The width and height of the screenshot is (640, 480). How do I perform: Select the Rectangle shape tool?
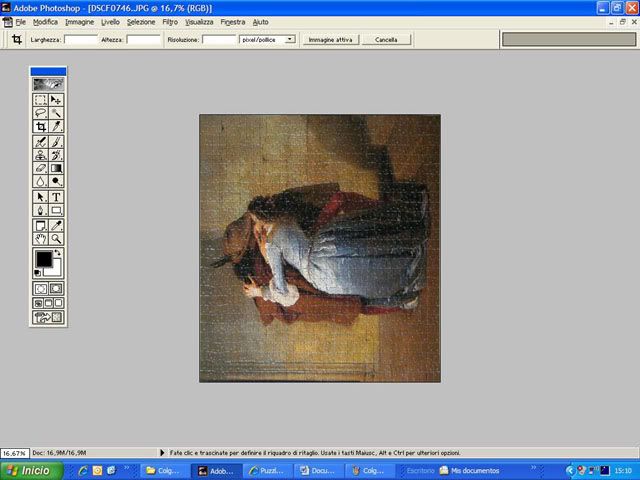(x=56, y=211)
